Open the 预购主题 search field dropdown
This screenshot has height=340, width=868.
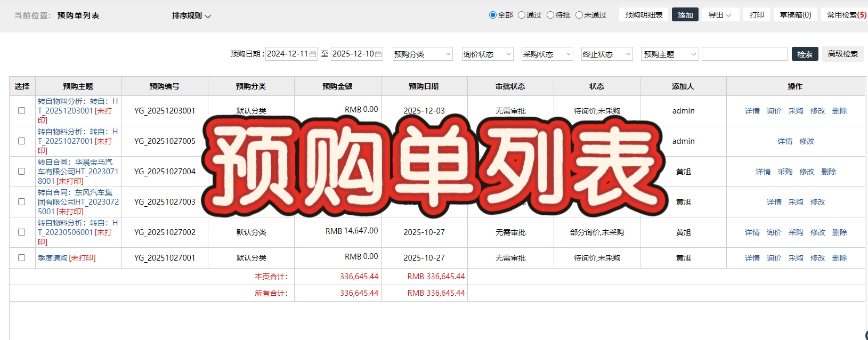click(670, 54)
